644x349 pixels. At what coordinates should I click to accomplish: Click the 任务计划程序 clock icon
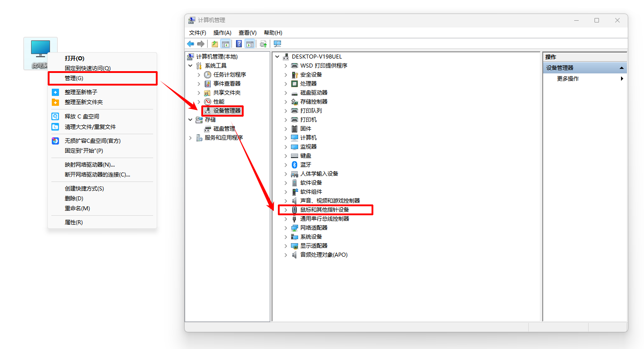(x=208, y=74)
